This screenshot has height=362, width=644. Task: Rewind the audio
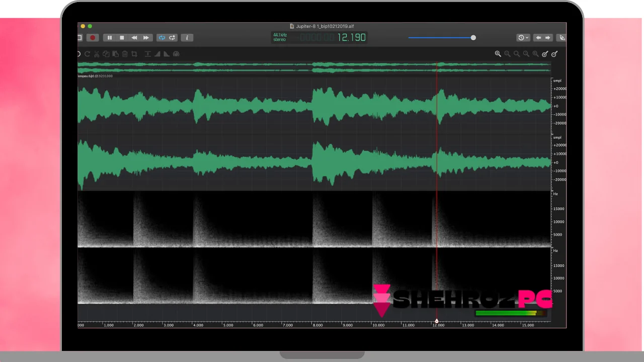134,38
